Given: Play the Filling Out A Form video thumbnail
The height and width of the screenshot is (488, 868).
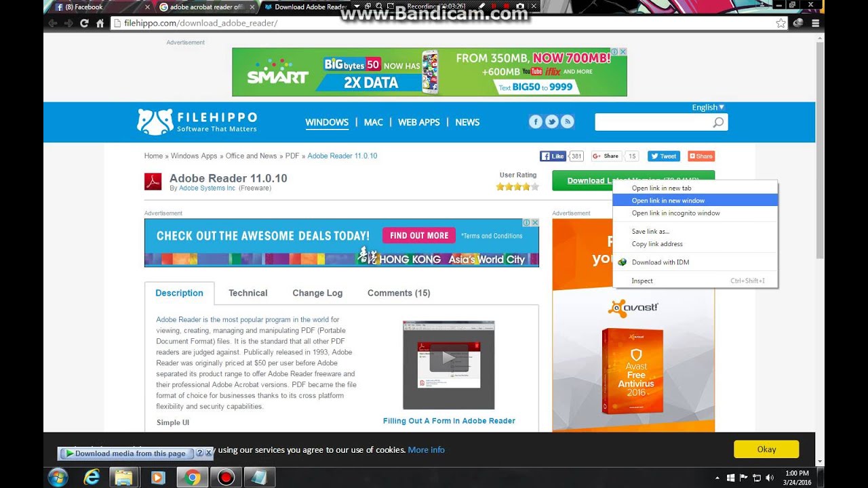Looking at the screenshot, I should (x=448, y=358).
